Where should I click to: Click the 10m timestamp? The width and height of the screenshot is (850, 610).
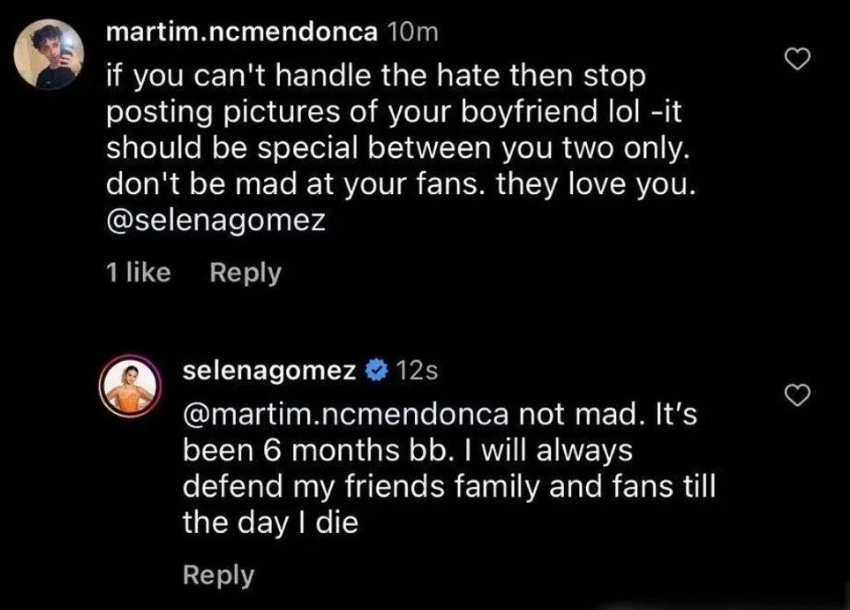(x=411, y=32)
